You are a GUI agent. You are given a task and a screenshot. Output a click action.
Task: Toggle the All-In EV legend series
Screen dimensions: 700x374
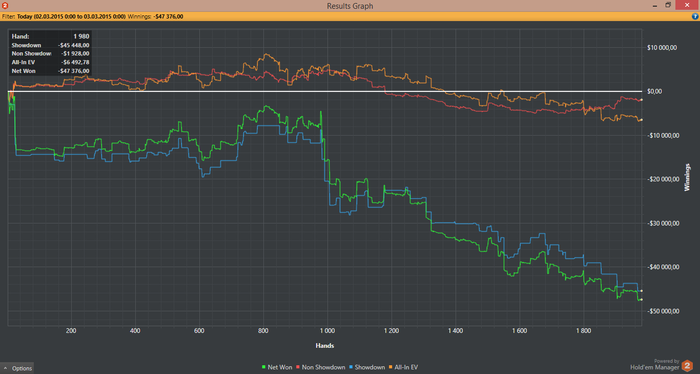403,367
